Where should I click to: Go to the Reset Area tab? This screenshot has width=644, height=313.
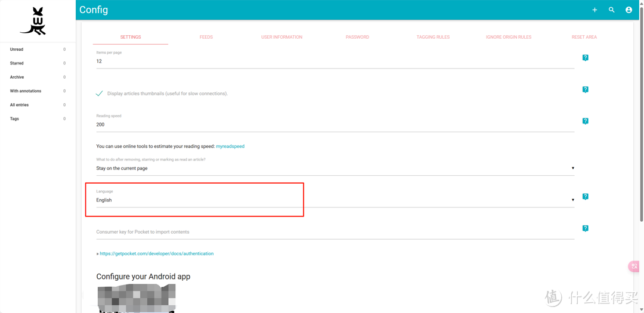(x=584, y=37)
